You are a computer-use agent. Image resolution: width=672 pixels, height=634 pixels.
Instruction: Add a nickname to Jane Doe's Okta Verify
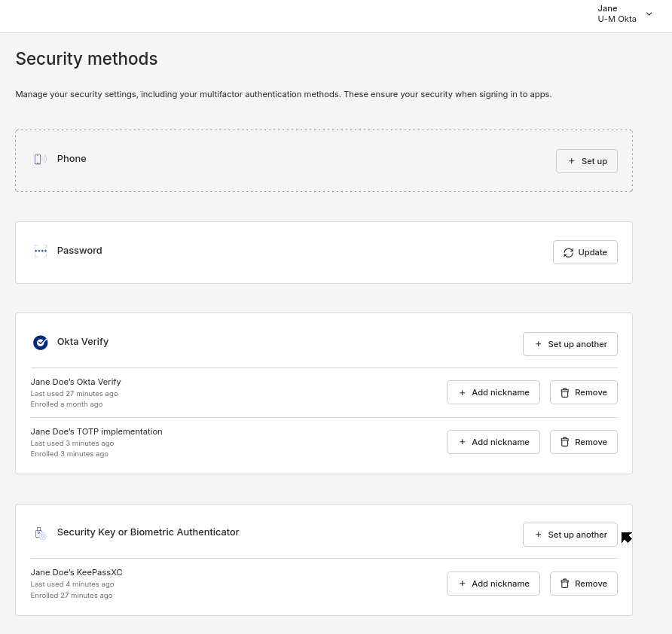pos(493,392)
